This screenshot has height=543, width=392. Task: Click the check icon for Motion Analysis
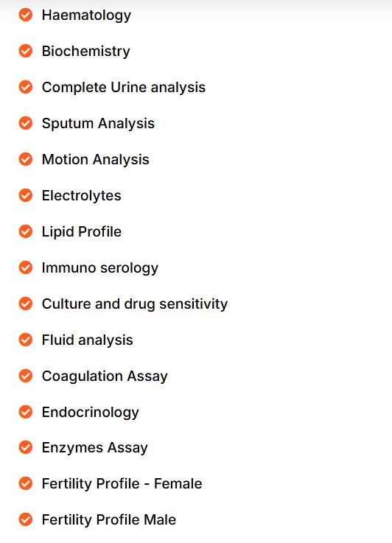pos(26,159)
